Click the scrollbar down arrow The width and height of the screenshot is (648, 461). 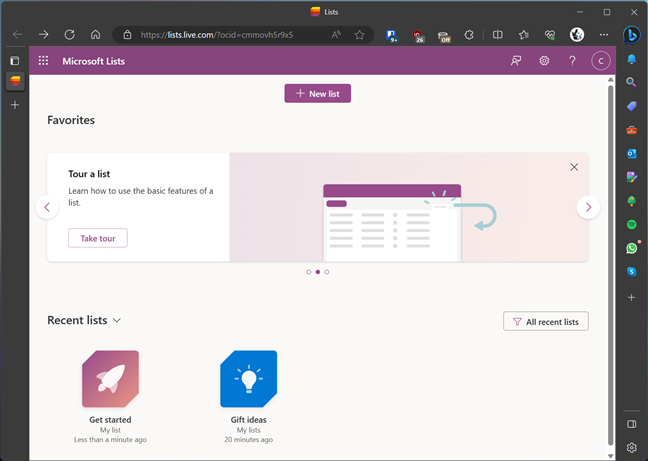pyautogui.click(x=610, y=456)
